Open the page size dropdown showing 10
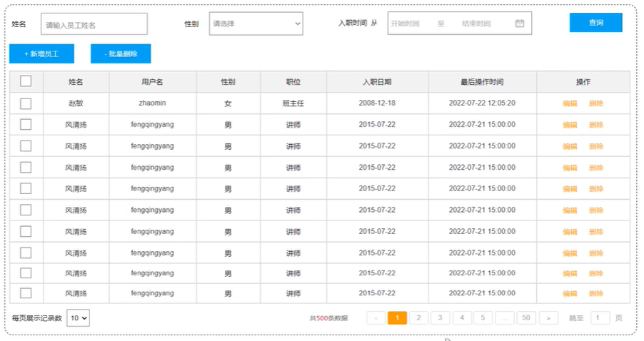 (x=78, y=318)
